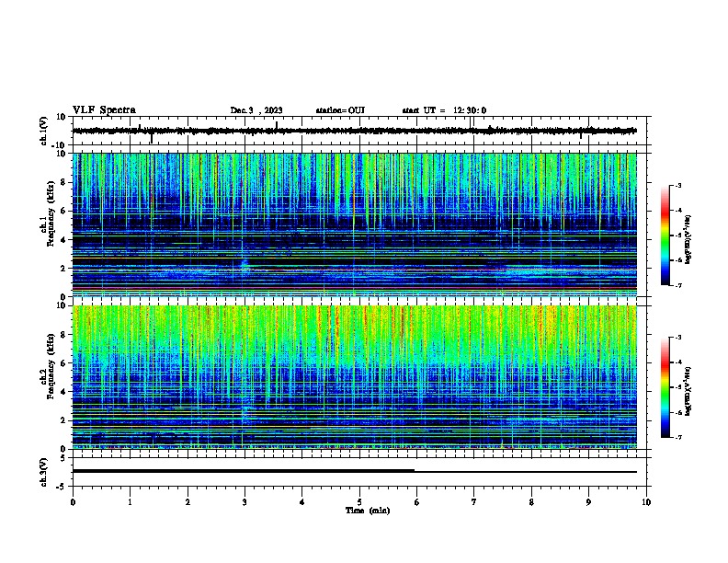Click time axis tick label "7"
This screenshot has height=563, width=728.
[474, 502]
